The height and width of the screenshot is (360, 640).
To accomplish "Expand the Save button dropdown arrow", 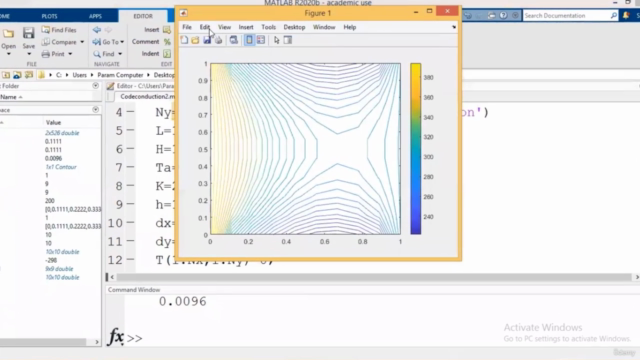I will click(x=29, y=54).
